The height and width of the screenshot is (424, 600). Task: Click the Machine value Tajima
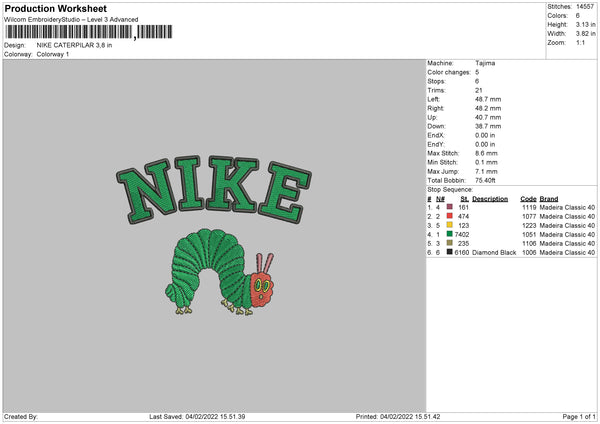coord(485,63)
